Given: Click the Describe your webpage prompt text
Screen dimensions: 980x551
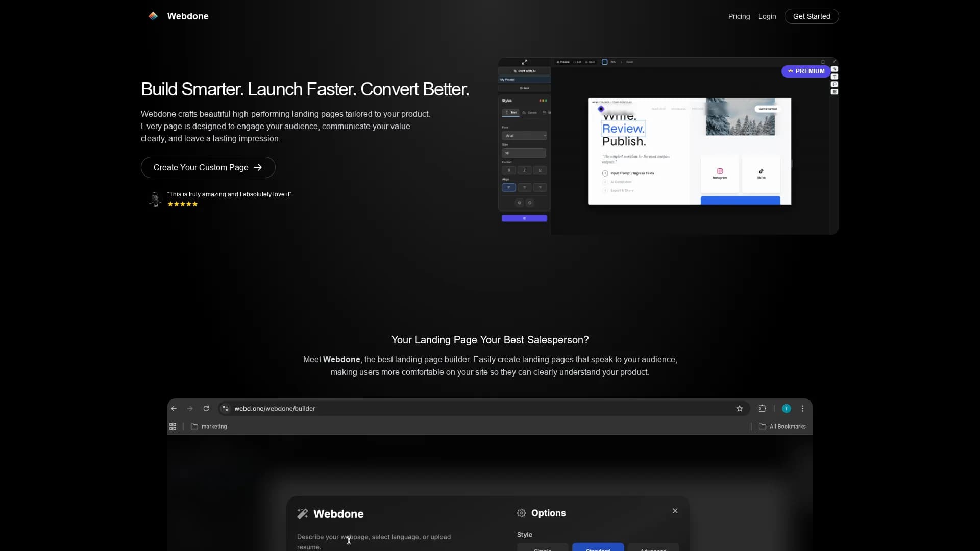Looking at the screenshot, I should [x=374, y=542].
